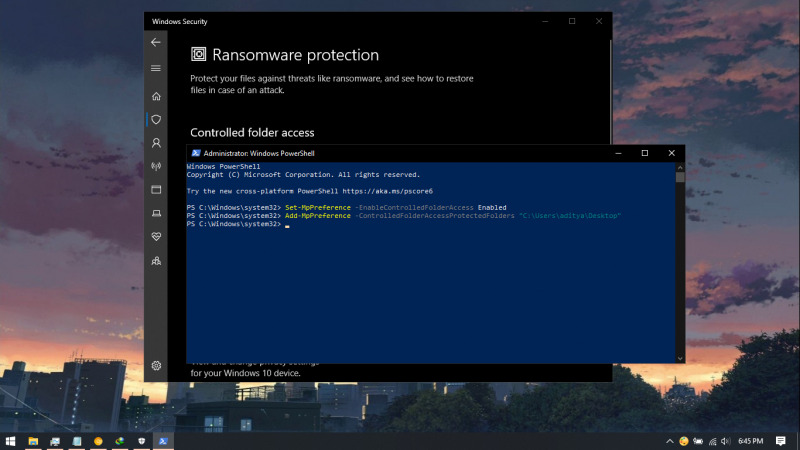Screen dimensions: 800x450
Task: Open File Explorer from the taskbar
Action: click(x=33, y=441)
